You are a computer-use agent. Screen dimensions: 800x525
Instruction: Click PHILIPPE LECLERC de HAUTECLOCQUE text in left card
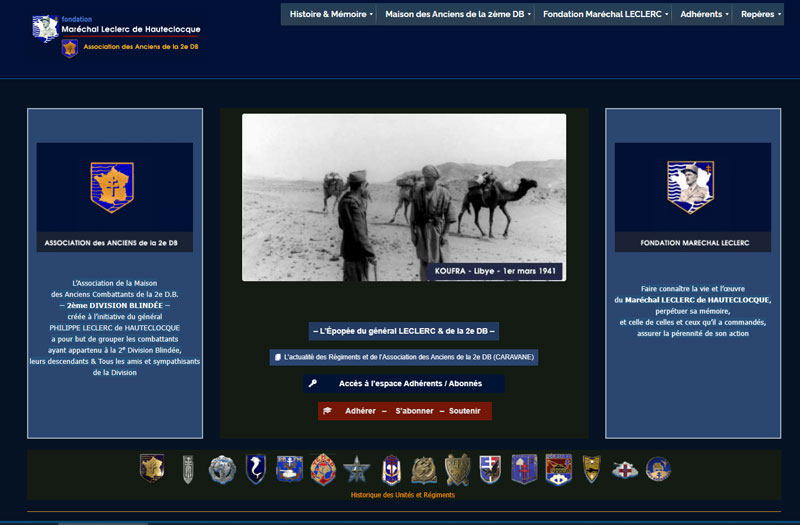(115, 328)
